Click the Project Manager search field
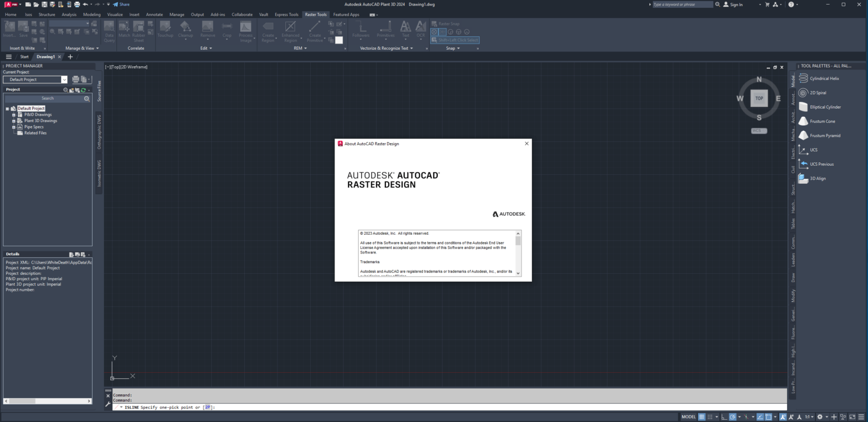Screen dimensions: 868x422 tap(47, 98)
